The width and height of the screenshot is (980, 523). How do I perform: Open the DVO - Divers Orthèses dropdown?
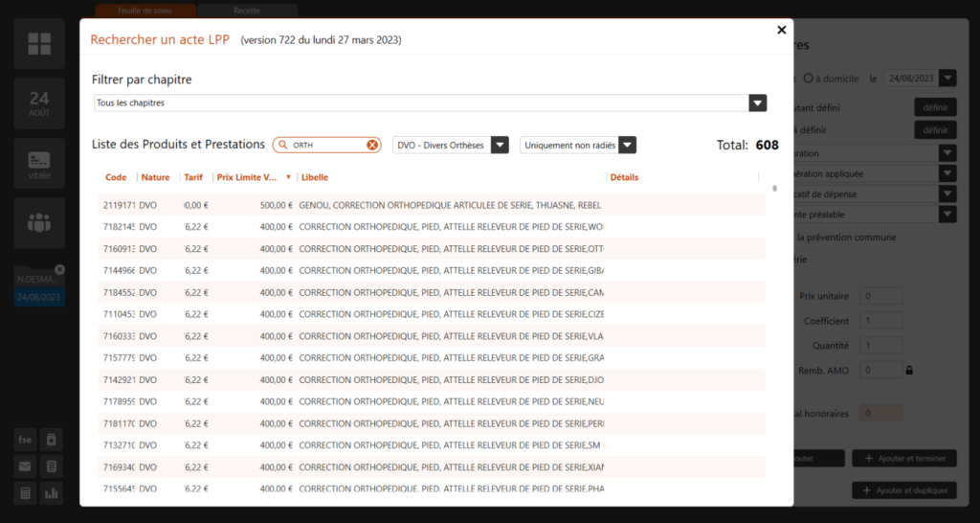pyautogui.click(x=500, y=145)
